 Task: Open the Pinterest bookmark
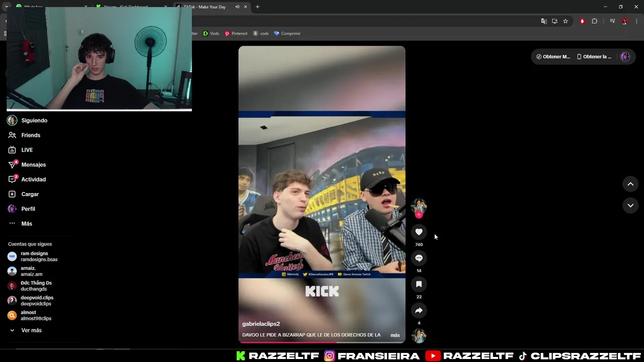pyautogui.click(x=236, y=34)
